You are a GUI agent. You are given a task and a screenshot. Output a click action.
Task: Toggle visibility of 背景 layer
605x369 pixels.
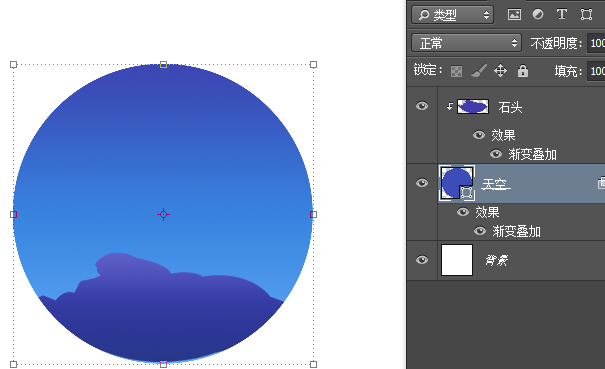pyautogui.click(x=422, y=260)
